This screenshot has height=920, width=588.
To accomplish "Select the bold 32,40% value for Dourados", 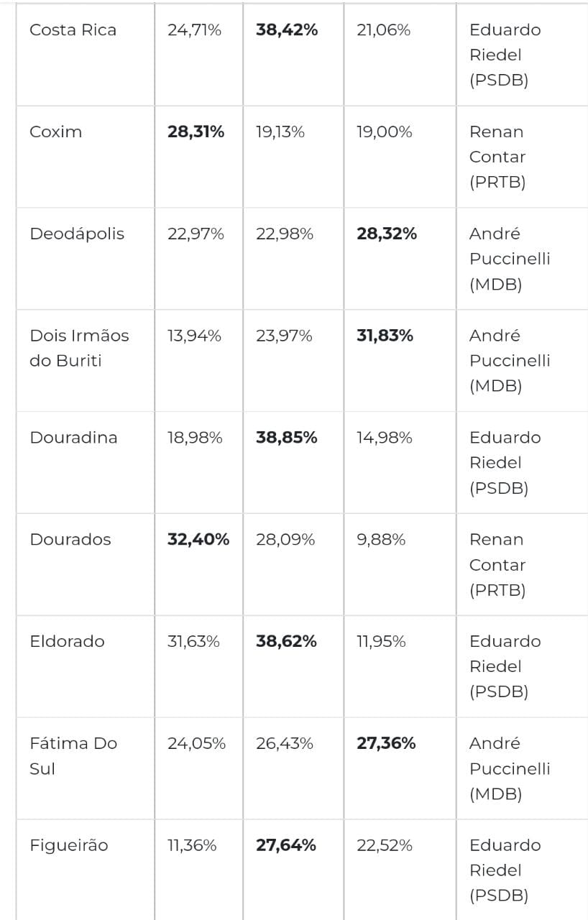I will coord(198,540).
